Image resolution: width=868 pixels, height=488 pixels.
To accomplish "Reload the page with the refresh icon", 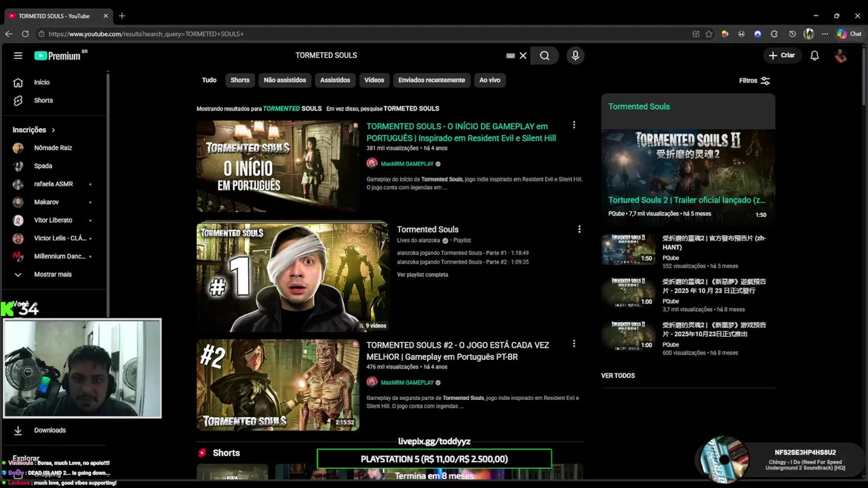I will point(25,34).
